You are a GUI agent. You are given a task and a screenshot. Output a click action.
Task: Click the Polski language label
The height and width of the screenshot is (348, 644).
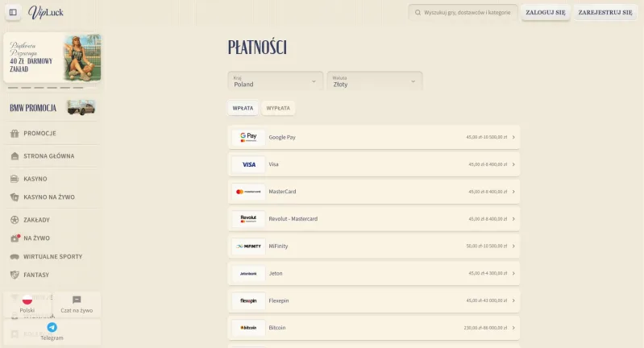[x=27, y=311]
